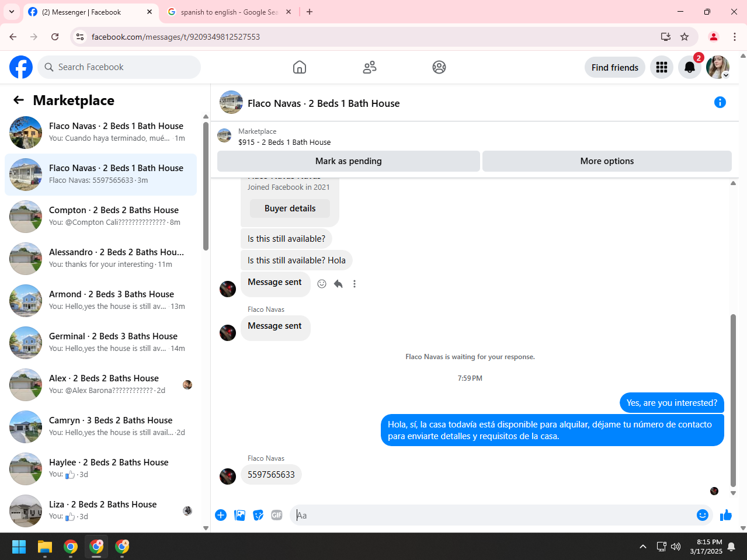The height and width of the screenshot is (560, 747).
Task: Send a thumbs up like
Action: tap(726, 515)
